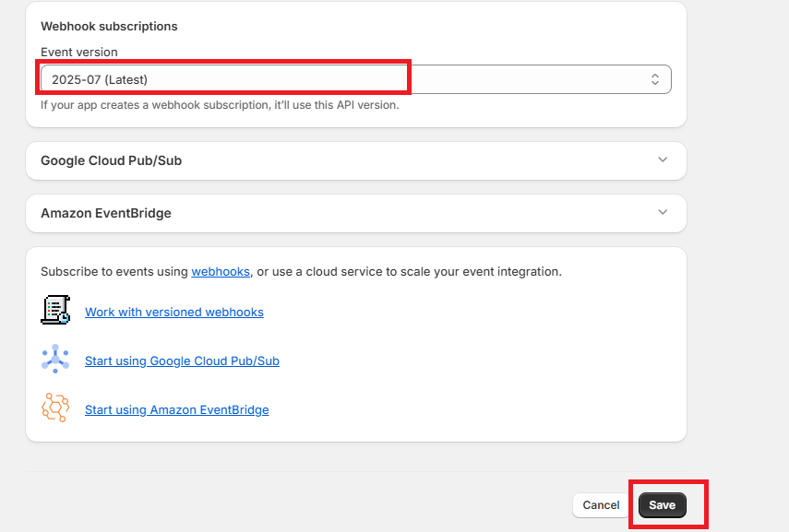Click the "Webhook subscriptions" heading
This screenshot has width=789, height=532.
(x=109, y=27)
